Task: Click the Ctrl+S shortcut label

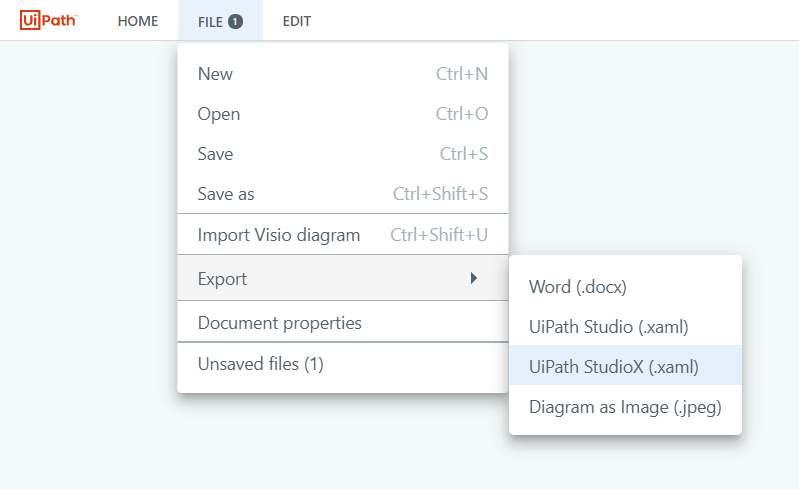Action: 464,153
